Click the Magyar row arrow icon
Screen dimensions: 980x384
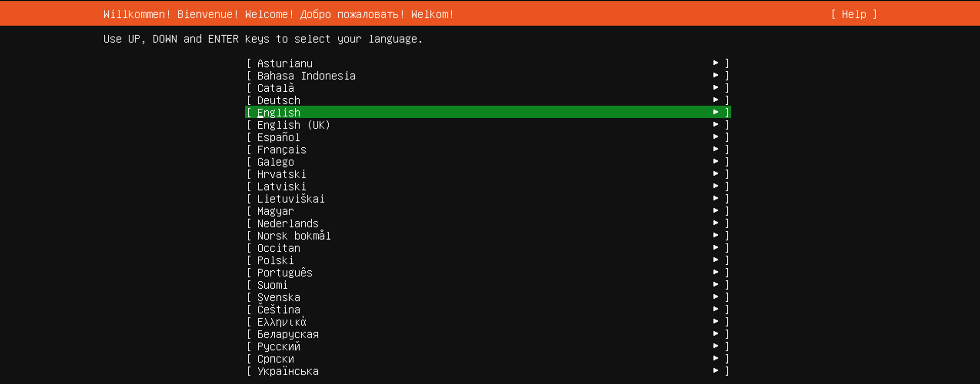click(x=715, y=210)
